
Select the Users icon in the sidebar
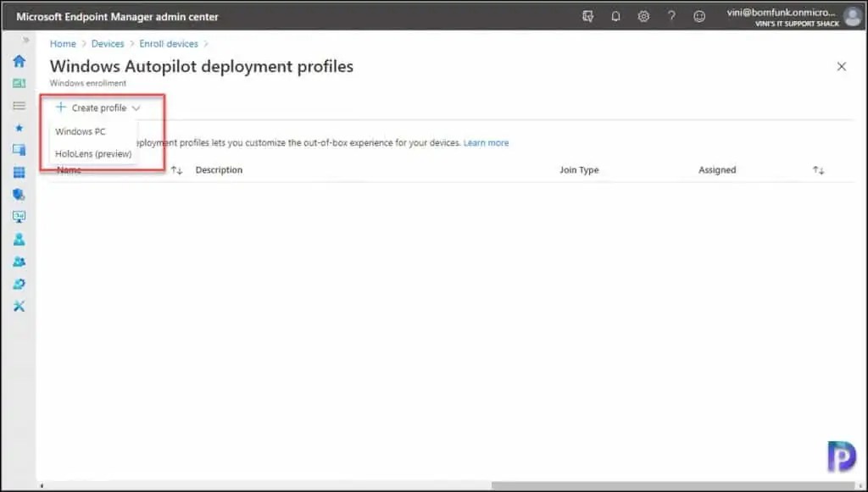19,239
